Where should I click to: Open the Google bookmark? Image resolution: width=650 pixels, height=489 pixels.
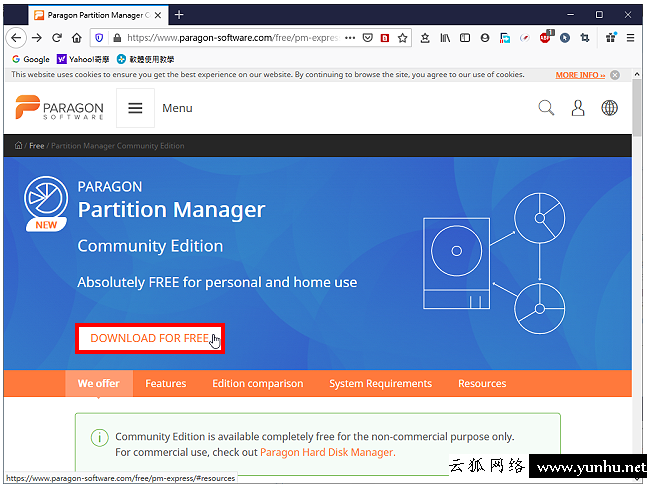pos(31,59)
